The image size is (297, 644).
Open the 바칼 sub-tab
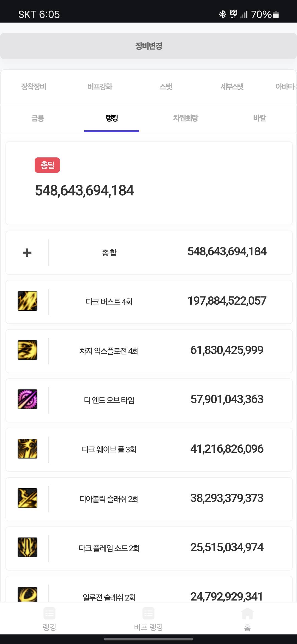click(260, 118)
